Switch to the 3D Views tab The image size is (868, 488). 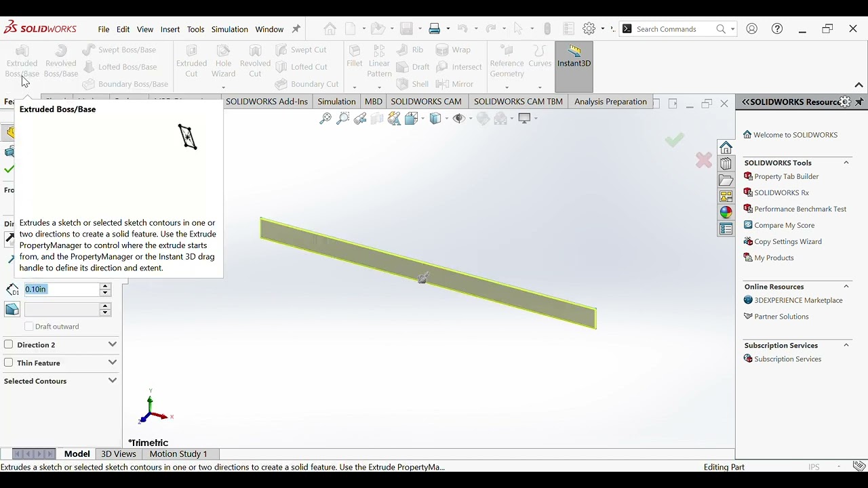pyautogui.click(x=119, y=454)
